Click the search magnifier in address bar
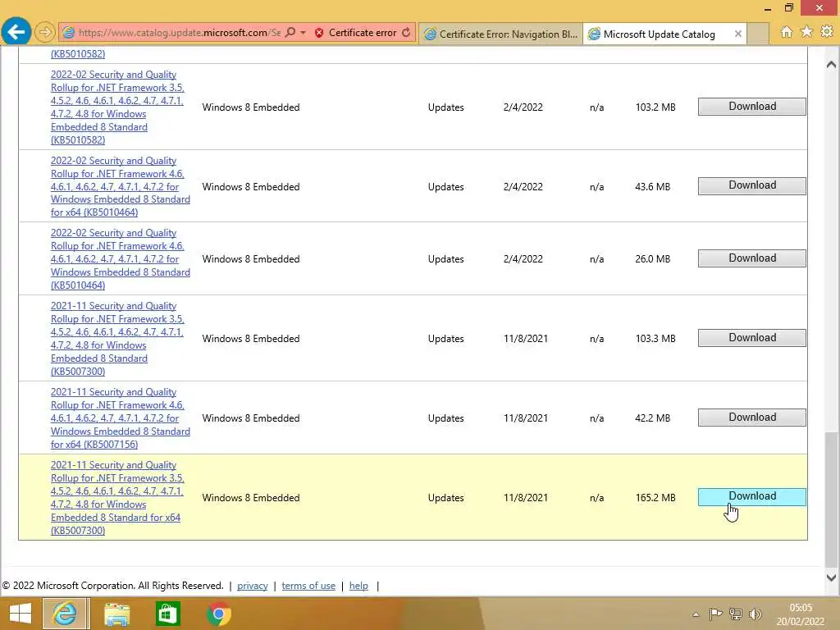840x630 pixels. click(x=290, y=33)
